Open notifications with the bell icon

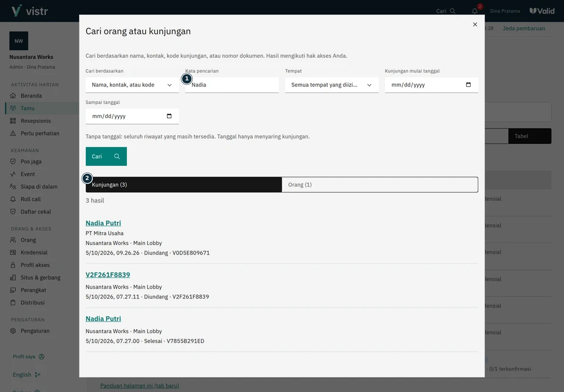(x=475, y=11)
